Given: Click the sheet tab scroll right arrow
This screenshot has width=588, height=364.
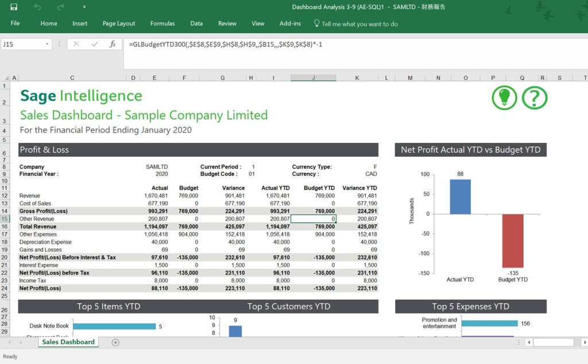Looking at the screenshot, I should pyautogui.click(x=21, y=342).
